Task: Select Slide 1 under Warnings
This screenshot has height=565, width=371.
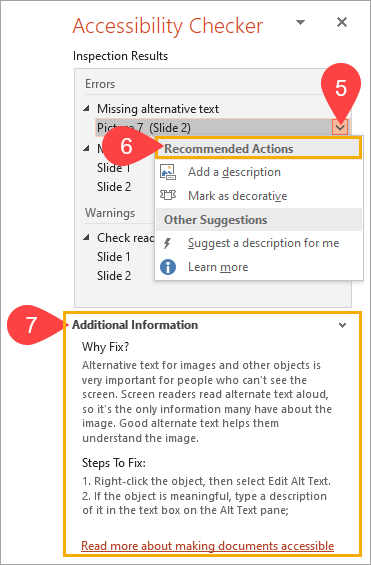Action: [113, 257]
